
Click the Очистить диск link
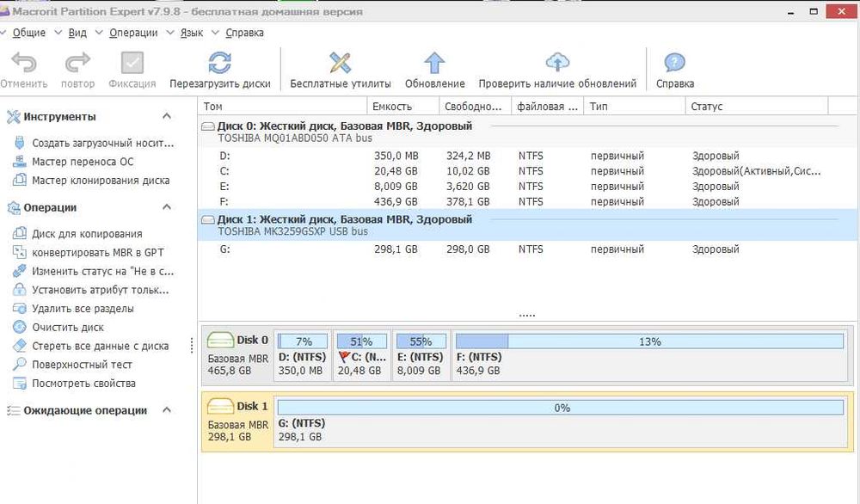[67, 328]
